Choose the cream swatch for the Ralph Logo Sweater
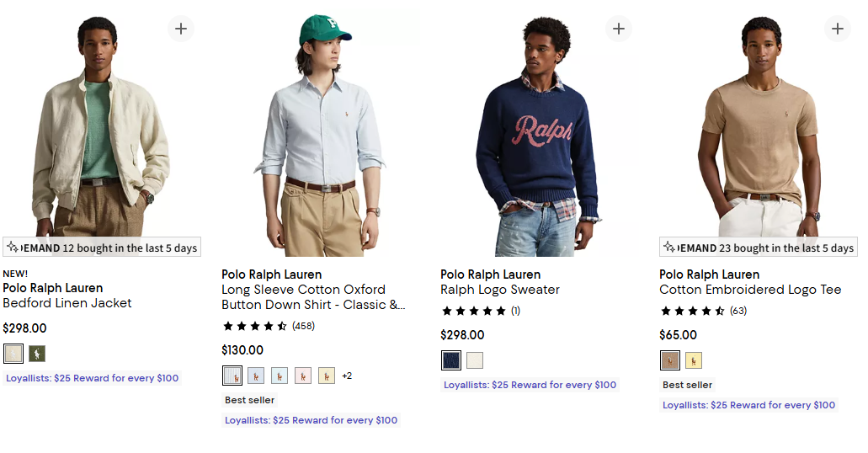 (475, 360)
